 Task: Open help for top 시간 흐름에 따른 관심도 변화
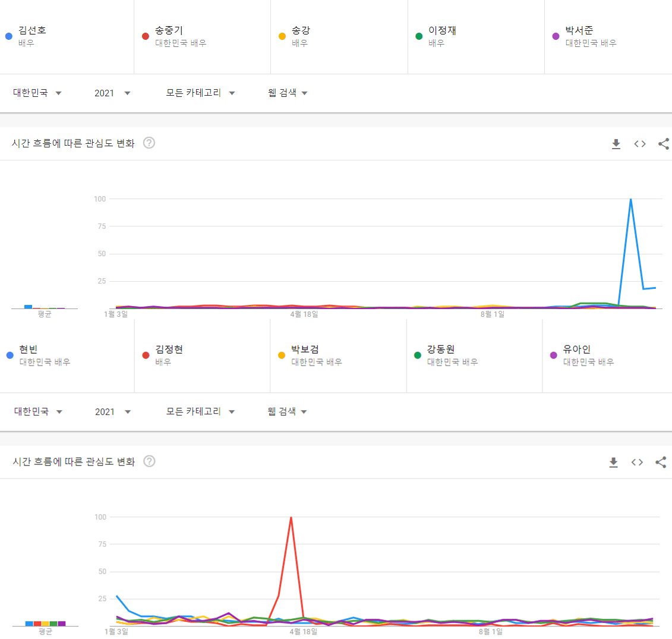pos(149,143)
